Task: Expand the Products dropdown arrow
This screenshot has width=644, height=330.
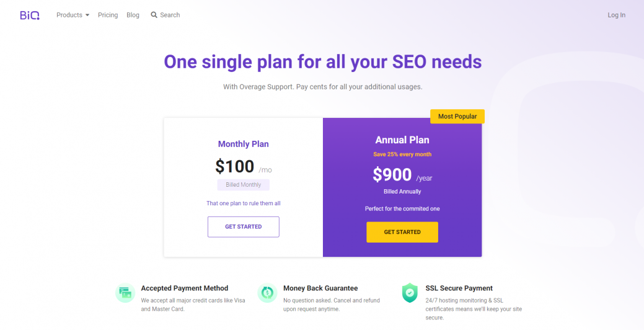Action: (x=87, y=16)
